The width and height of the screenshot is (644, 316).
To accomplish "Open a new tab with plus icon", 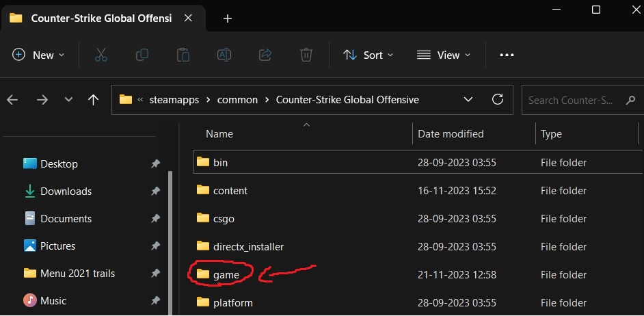I will 227,18.
